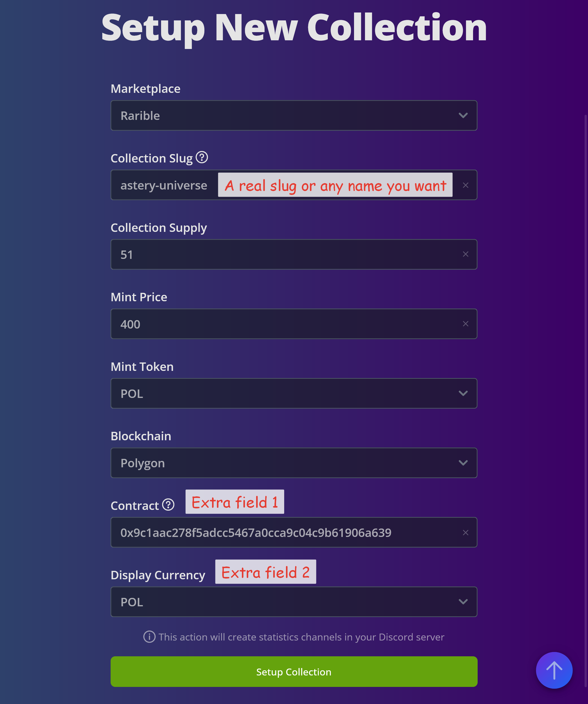Clear the Mint Price value
588x704 pixels.
pyautogui.click(x=465, y=323)
